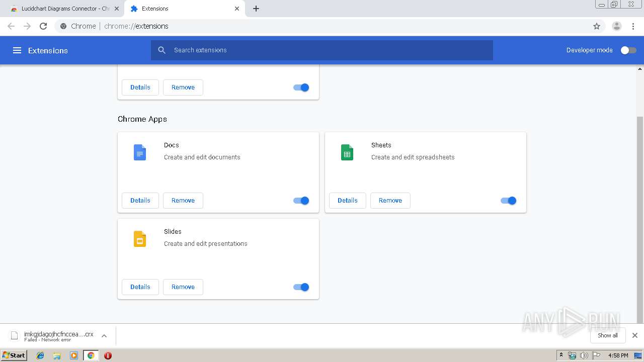Reload the extensions page
644x362 pixels.
point(43,26)
